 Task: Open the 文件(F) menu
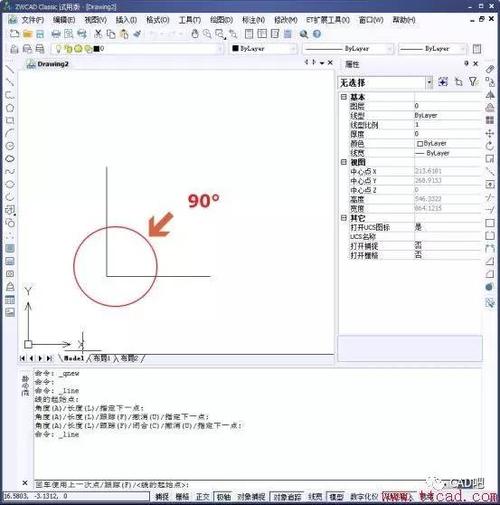[33, 20]
